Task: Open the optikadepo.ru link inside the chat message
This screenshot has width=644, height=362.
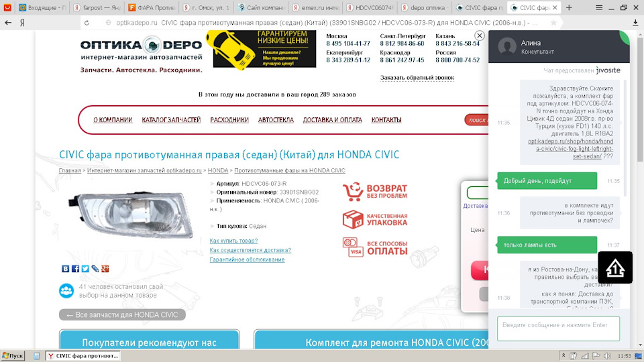Action: 570,149
